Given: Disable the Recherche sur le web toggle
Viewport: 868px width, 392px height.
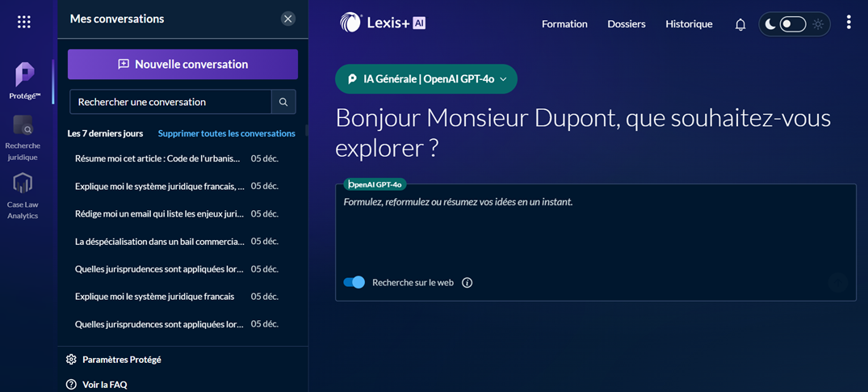Looking at the screenshot, I should pos(354,282).
